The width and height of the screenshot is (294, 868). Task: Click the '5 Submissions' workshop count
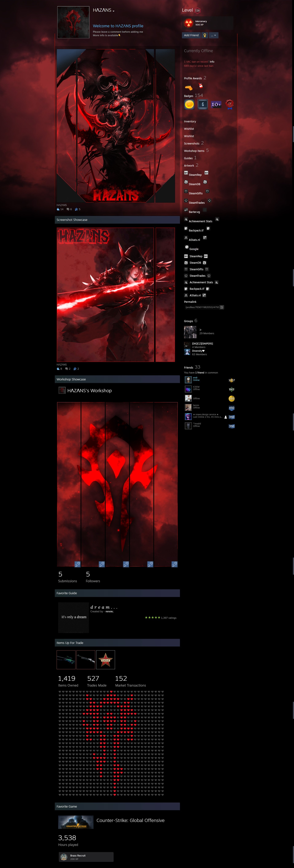pos(67,577)
